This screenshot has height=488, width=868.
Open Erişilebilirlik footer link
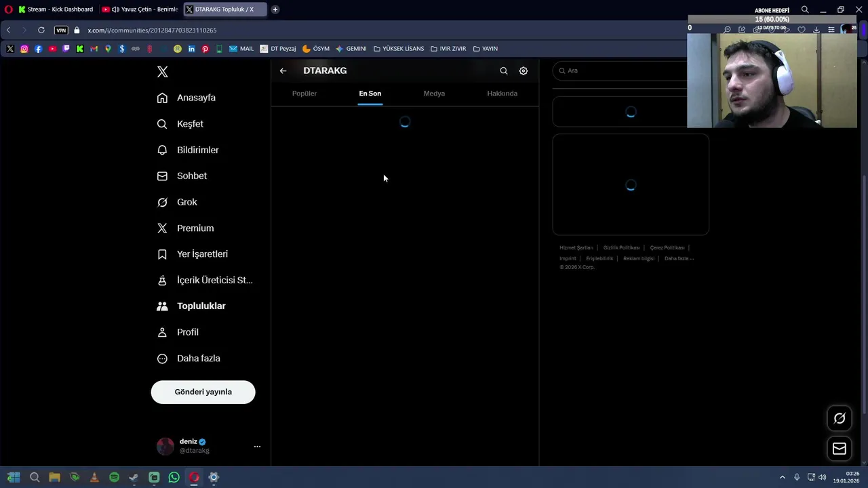coord(599,259)
